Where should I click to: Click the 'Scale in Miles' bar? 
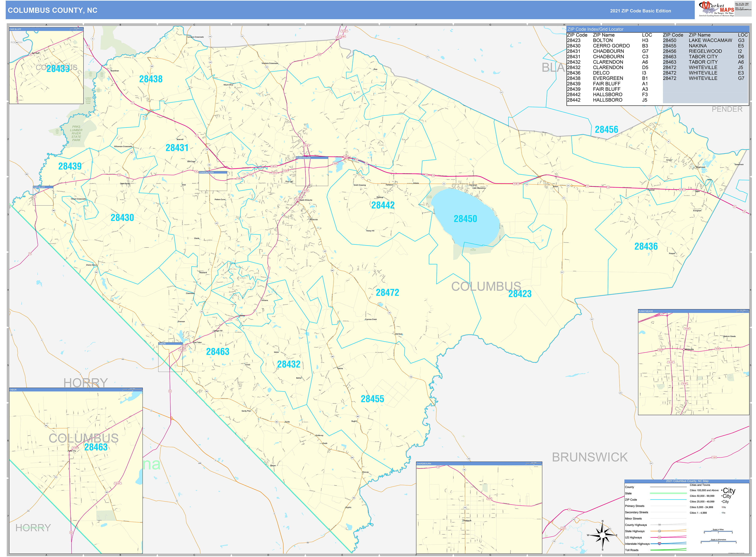point(718,531)
